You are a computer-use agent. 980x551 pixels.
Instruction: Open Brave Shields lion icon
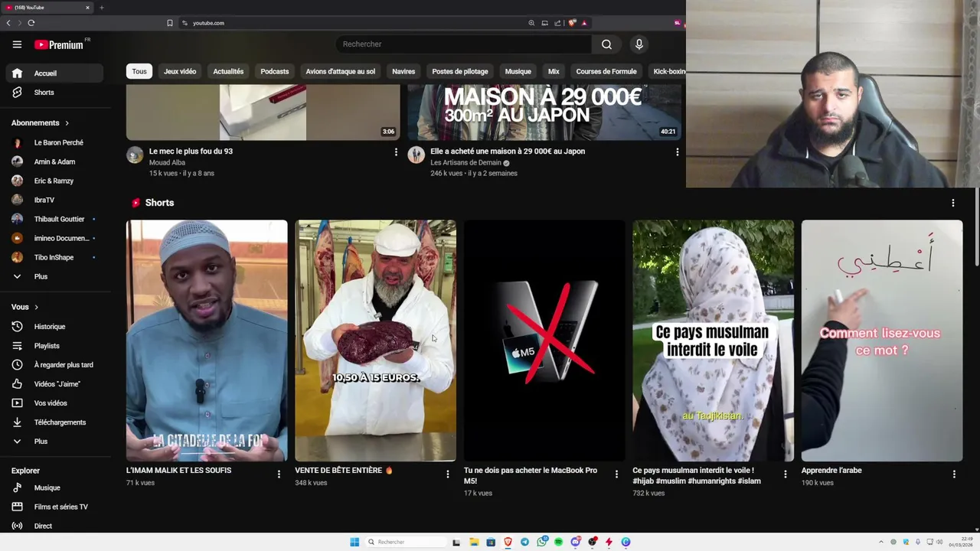coord(571,23)
